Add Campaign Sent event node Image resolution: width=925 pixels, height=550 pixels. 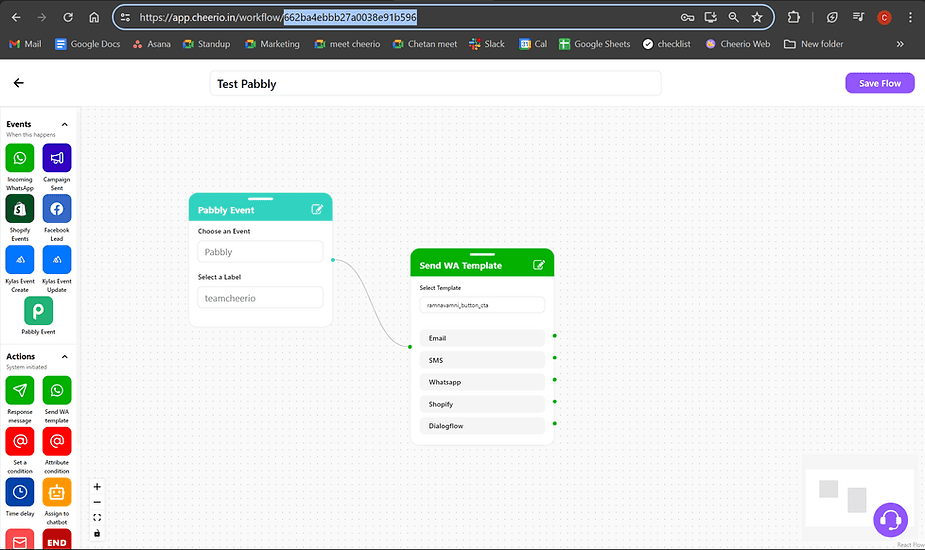tap(57, 158)
